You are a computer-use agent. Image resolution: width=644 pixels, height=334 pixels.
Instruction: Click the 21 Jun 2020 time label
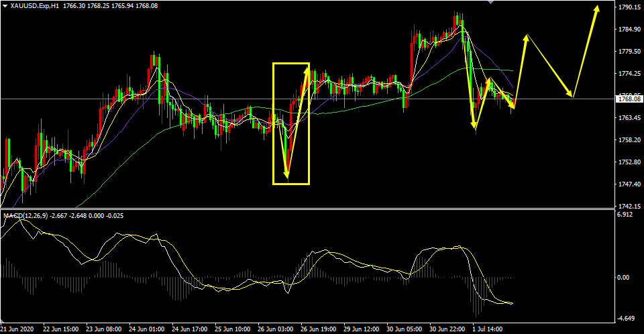click(x=17, y=329)
